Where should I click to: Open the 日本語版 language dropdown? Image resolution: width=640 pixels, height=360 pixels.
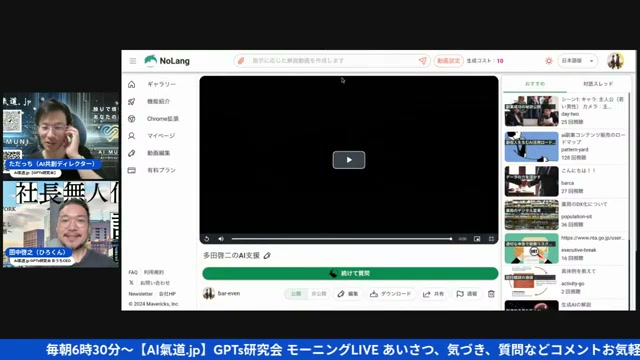point(577,61)
